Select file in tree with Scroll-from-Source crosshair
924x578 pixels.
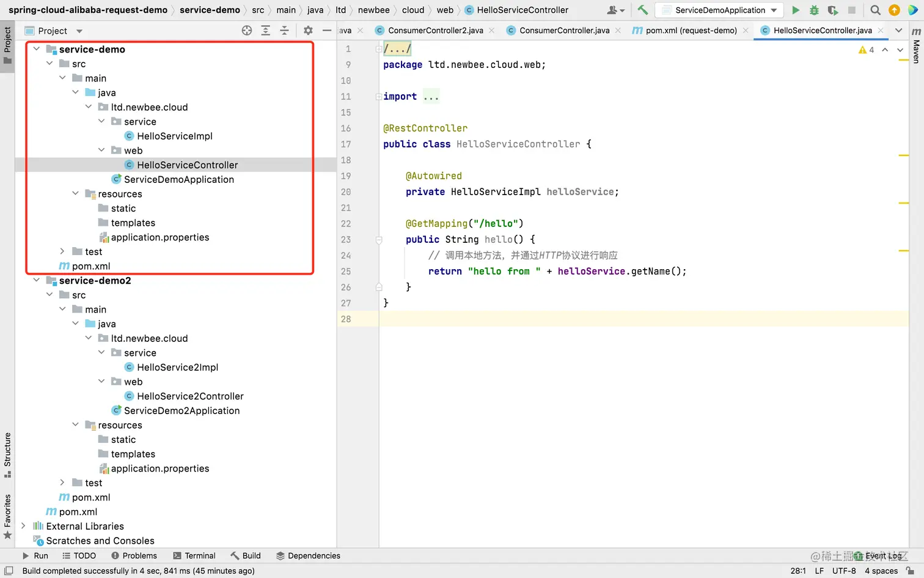click(x=246, y=30)
